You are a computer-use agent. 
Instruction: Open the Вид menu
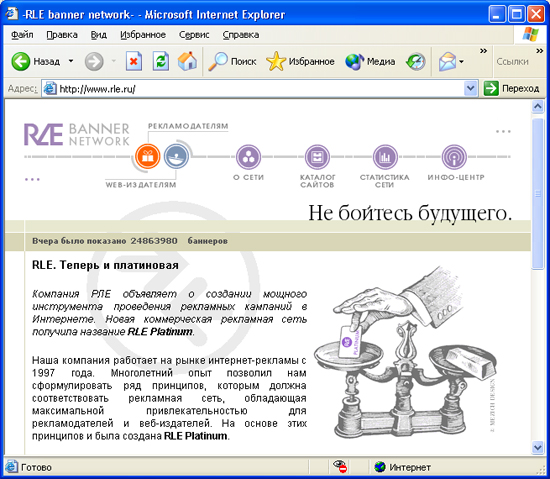[x=99, y=35]
